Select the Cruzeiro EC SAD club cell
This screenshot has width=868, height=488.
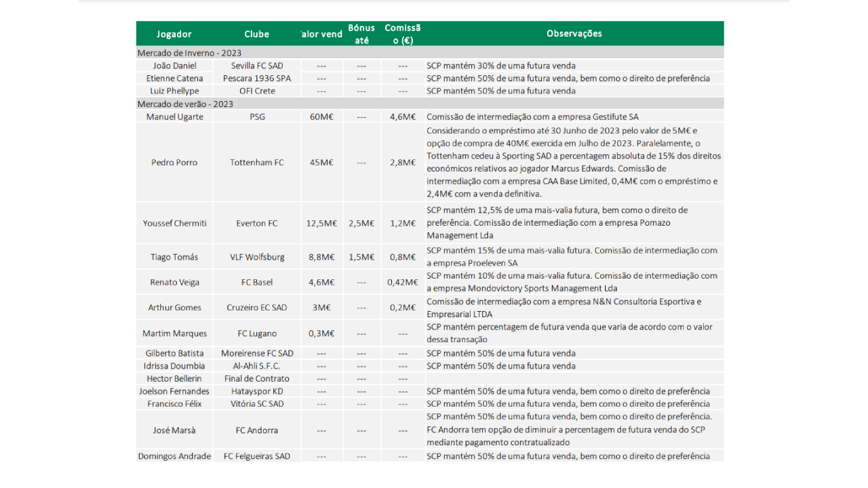(257, 307)
